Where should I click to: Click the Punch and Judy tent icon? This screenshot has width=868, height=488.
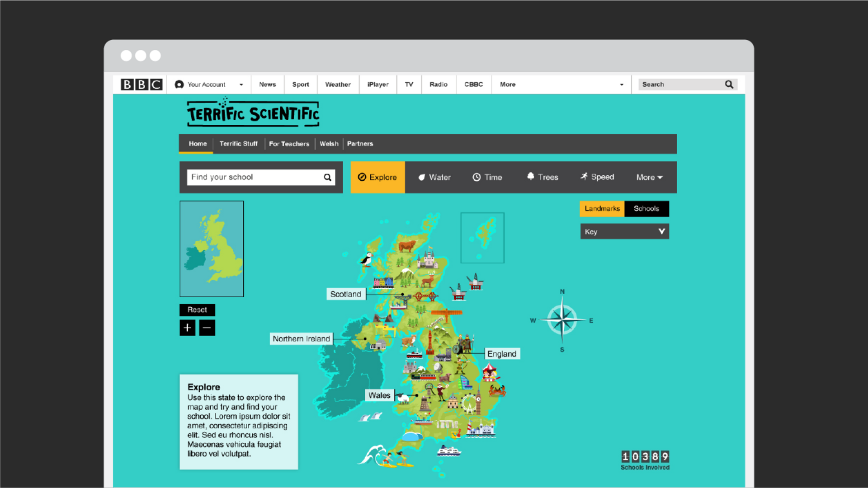(490, 372)
